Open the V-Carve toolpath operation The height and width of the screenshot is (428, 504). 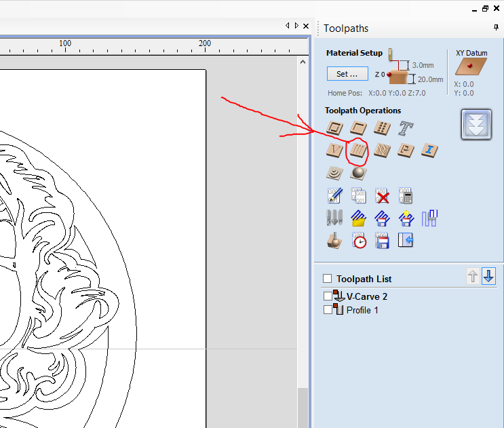pos(334,150)
